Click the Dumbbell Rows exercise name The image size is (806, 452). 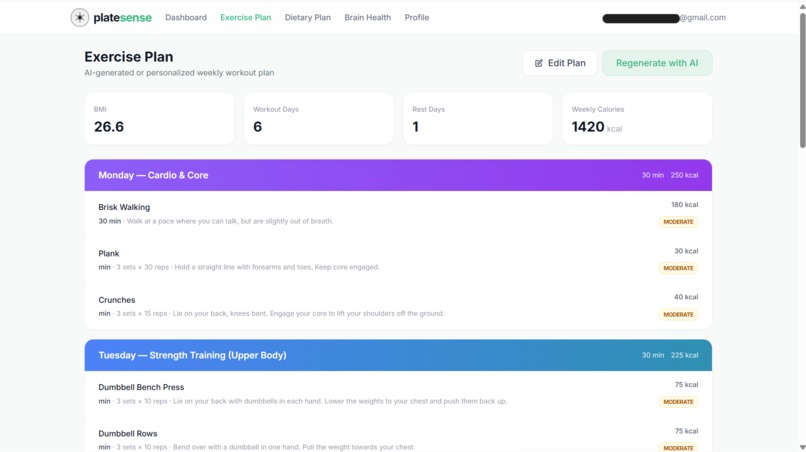[128, 433]
